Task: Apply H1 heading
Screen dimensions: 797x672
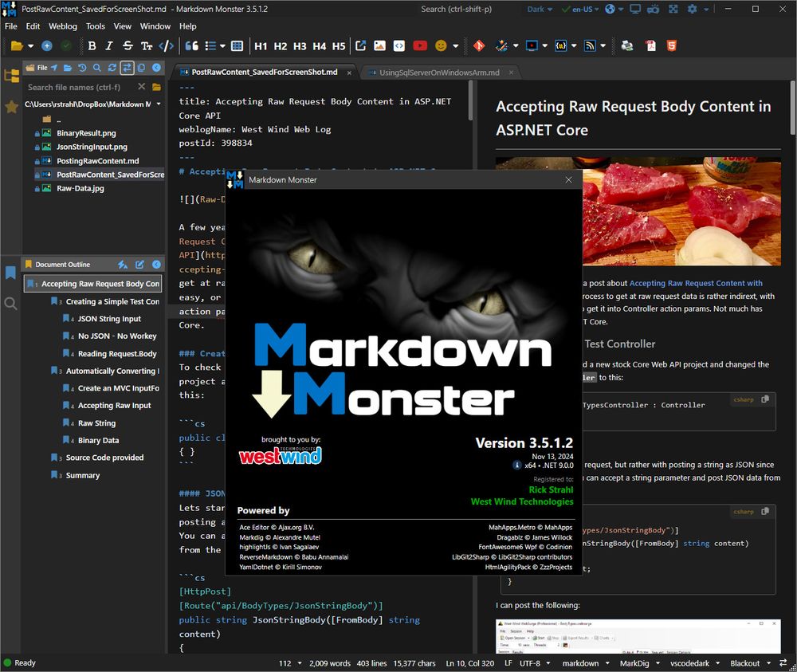Action: pos(261,46)
